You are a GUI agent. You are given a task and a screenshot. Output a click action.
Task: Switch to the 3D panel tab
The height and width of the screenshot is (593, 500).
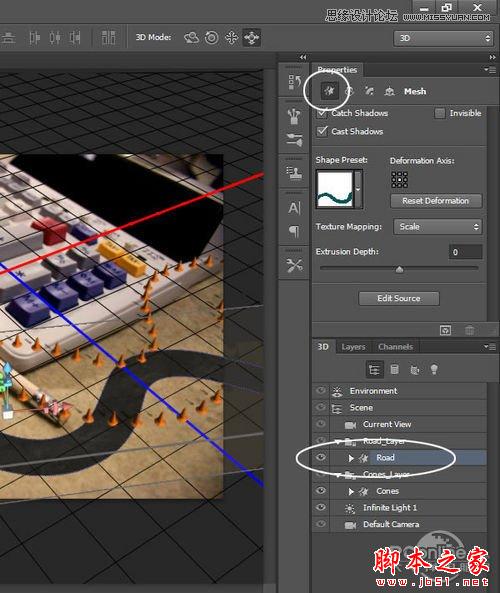coord(323,346)
